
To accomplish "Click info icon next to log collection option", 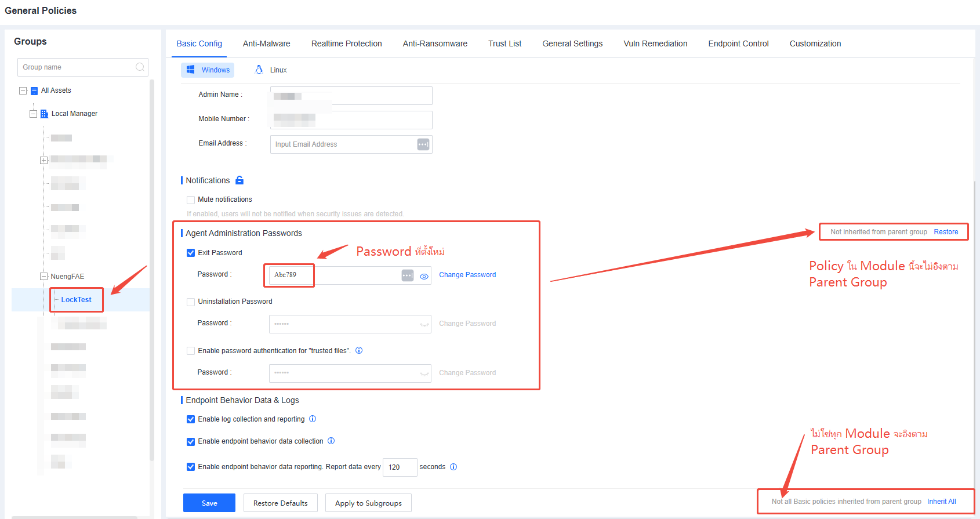I will 313,419.
